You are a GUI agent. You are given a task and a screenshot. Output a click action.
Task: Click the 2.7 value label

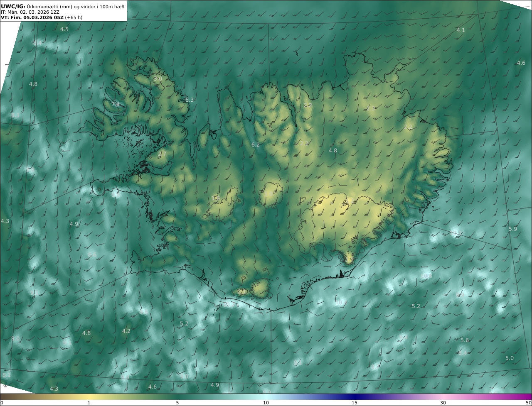[162, 154]
